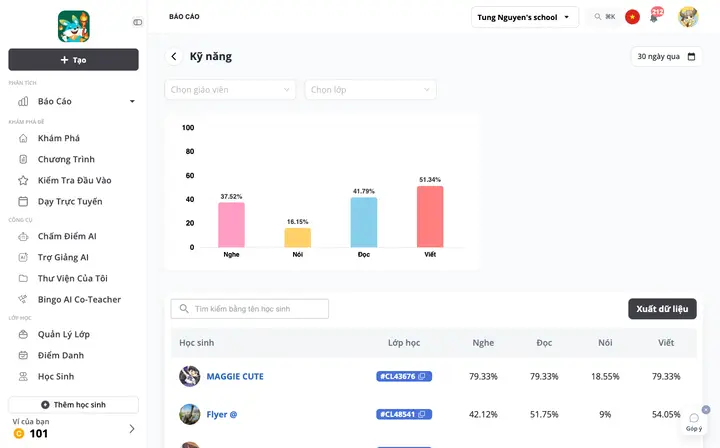Screen dimensions: 720x448
Task: Open the Góp ý feedback chat icon
Action: [x=694, y=418]
